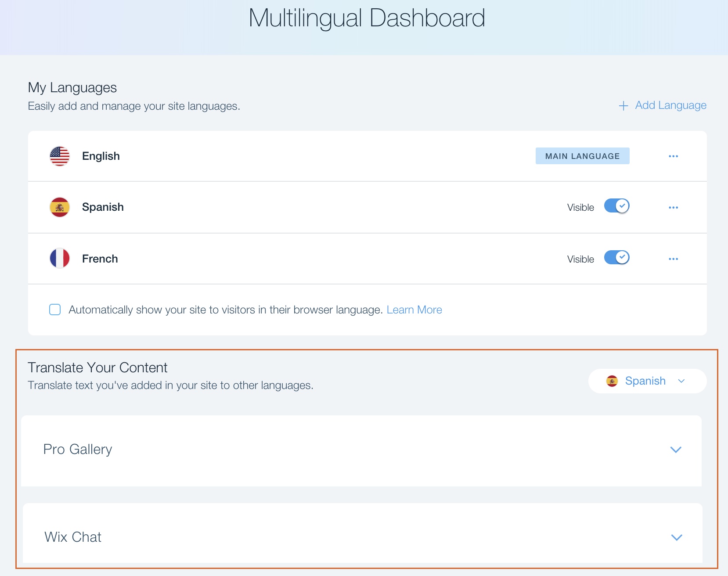Screen dimensions: 728x576
Task: Toggle French language visibility off
Action: pyautogui.click(x=616, y=257)
